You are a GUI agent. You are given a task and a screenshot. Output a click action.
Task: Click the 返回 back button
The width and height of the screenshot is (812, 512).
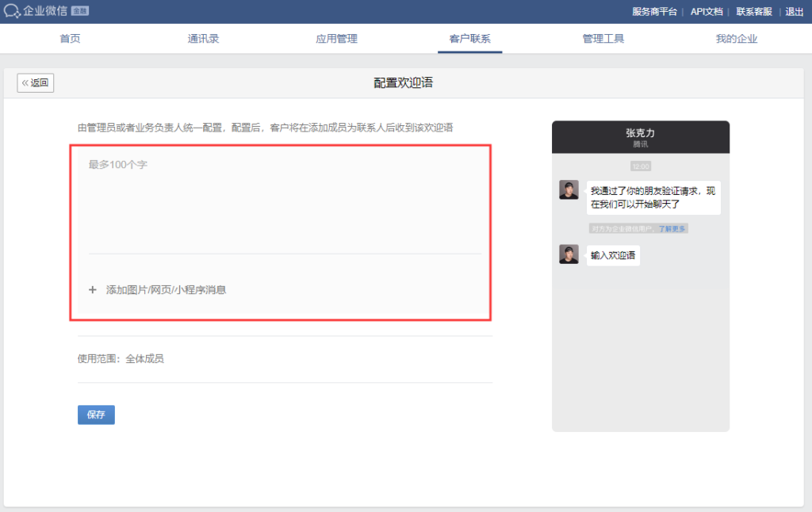[35, 83]
